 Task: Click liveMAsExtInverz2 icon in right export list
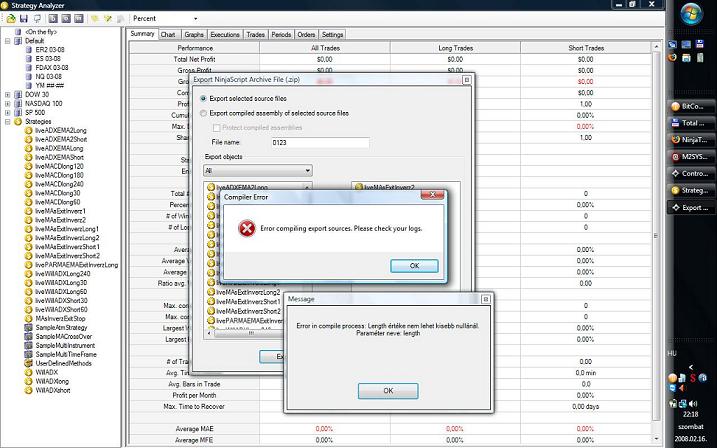tap(359, 187)
